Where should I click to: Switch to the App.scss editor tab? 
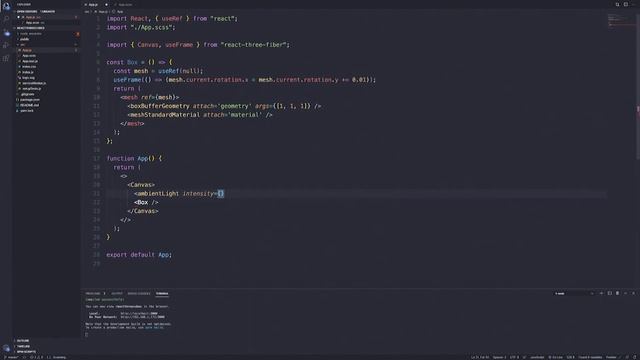click(124, 4)
